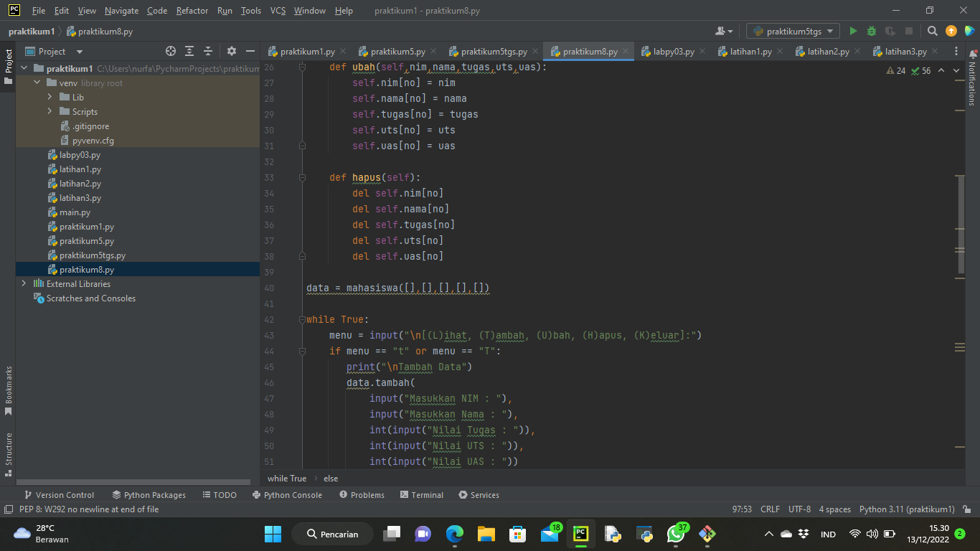This screenshot has height=551, width=980.
Task: Open the Terminal tool window
Action: pos(422,495)
